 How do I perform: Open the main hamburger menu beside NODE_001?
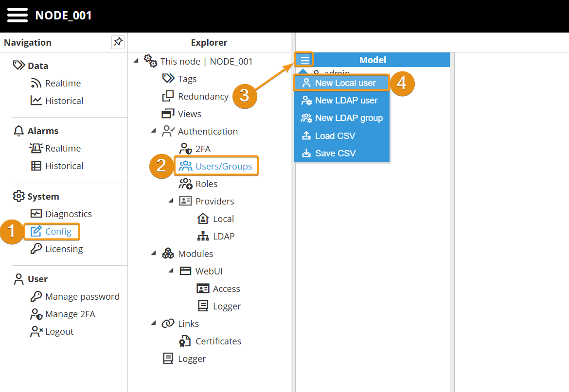click(18, 15)
